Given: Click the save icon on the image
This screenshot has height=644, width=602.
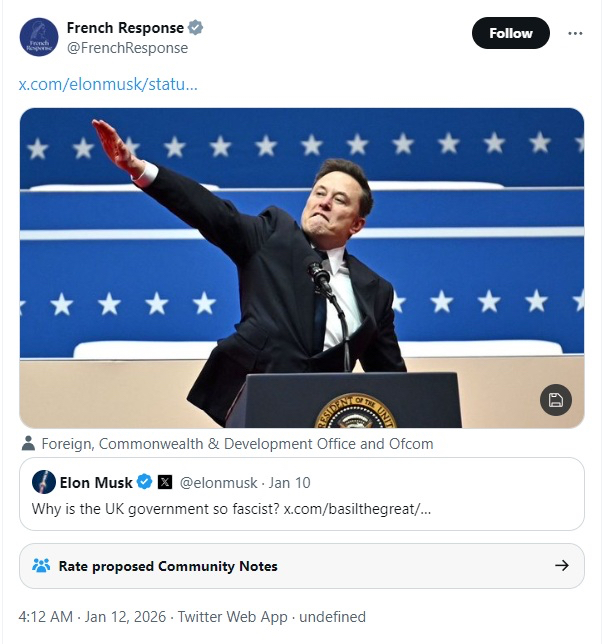Looking at the screenshot, I should (556, 401).
